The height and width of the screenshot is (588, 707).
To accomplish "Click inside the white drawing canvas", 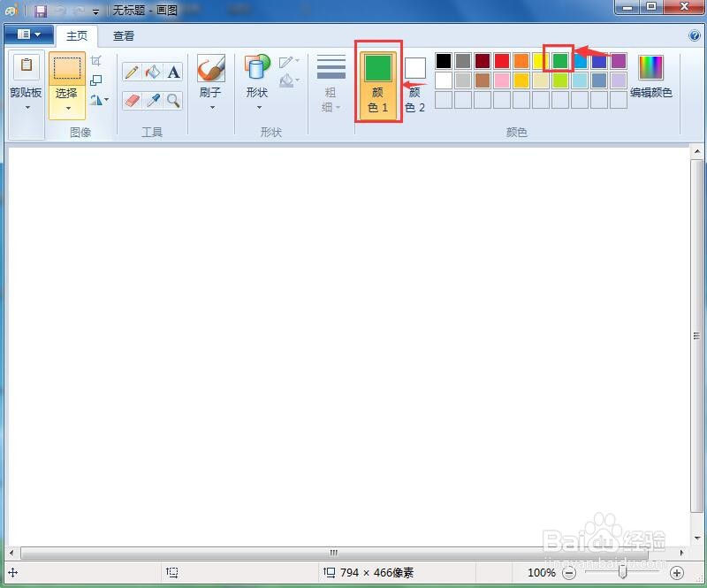I will [x=348, y=347].
